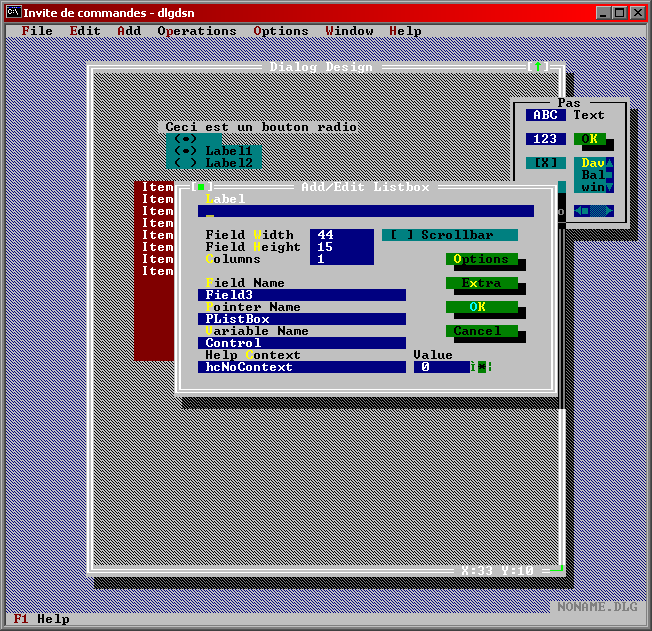Choose the 123 numeric field tool

point(545,139)
